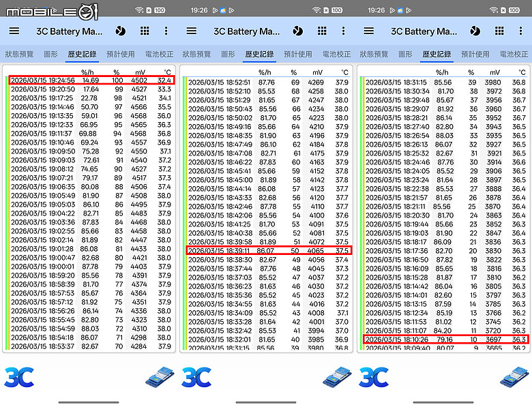Select 歷史記錄 tab in right screenshot
The image size is (532, 407).
[437, 55]
